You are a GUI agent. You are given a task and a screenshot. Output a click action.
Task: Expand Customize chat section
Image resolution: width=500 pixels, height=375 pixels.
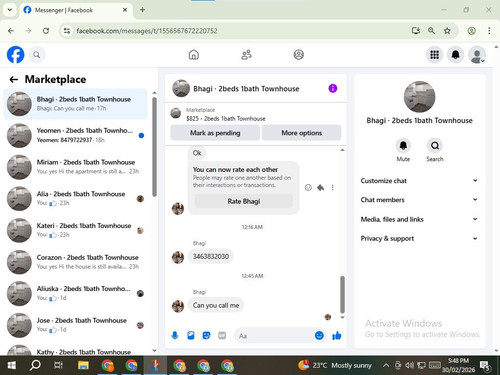tap(419, 181)
